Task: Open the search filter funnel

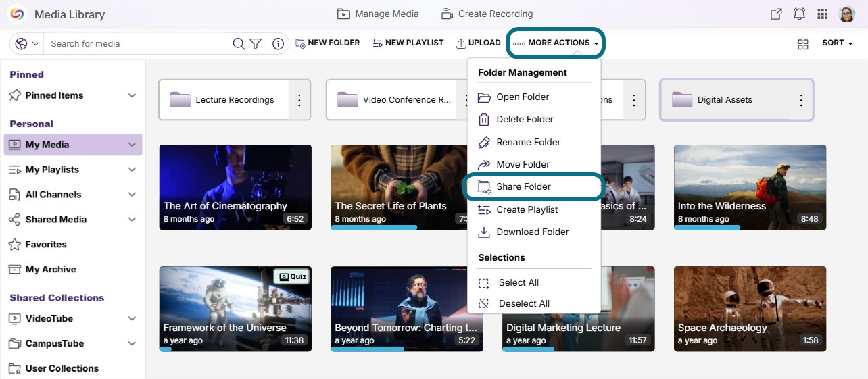Action: pos(256,43)
